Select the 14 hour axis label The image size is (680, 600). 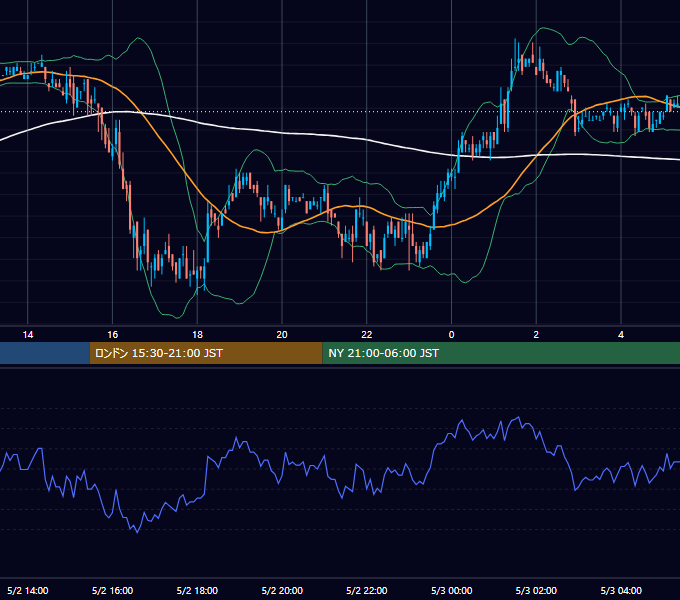click(x=28, y=335)
